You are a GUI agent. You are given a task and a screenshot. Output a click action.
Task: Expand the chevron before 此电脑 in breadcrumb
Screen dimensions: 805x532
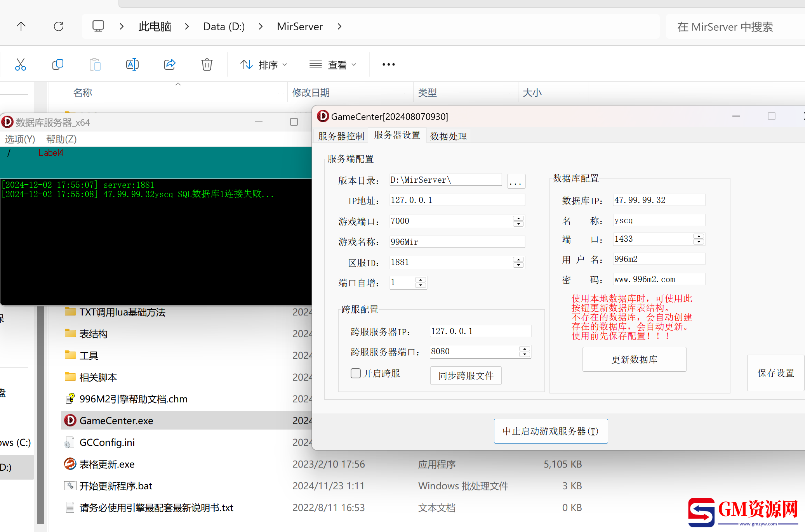(122, 26)
